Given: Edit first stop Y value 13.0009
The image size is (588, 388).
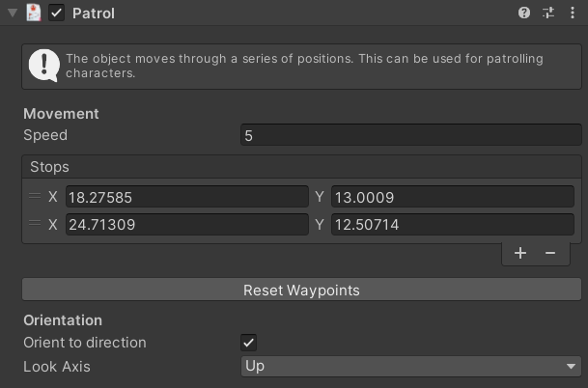Looking at the screenshot, I should pyautogui.click(x=452, y=197).
